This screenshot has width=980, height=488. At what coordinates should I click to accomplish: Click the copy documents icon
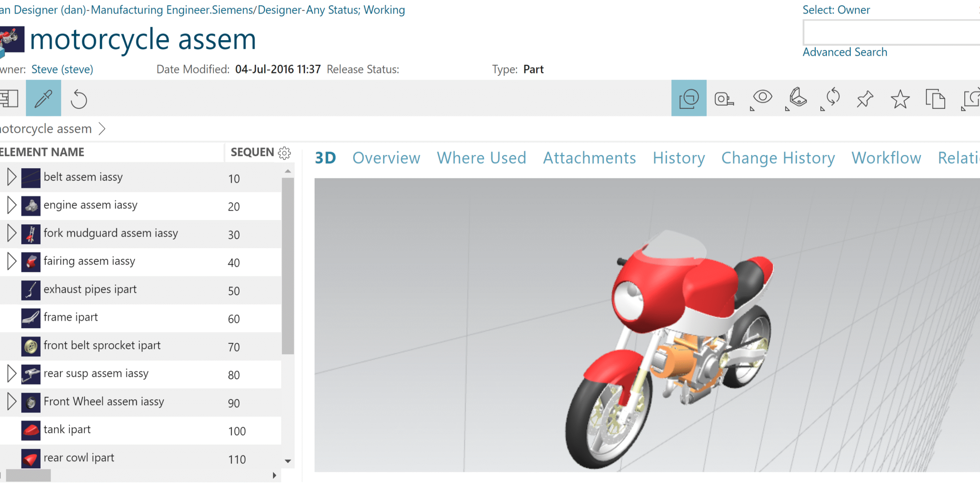pyautogui.click(x=935, y=99)
